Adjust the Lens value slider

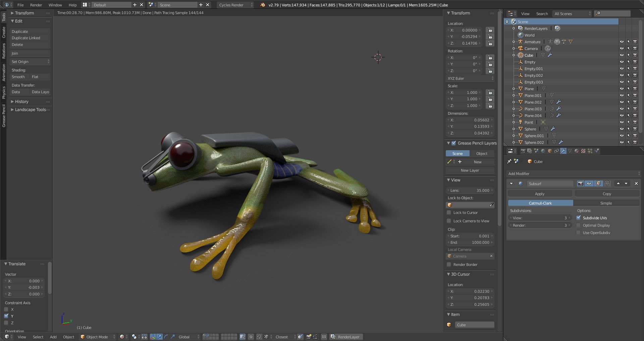click(470, 190)
